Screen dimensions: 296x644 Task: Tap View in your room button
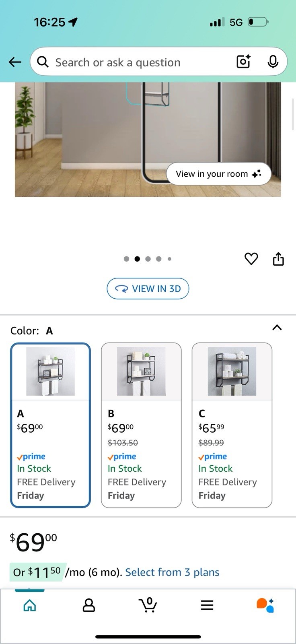click(x=218, y=174)
